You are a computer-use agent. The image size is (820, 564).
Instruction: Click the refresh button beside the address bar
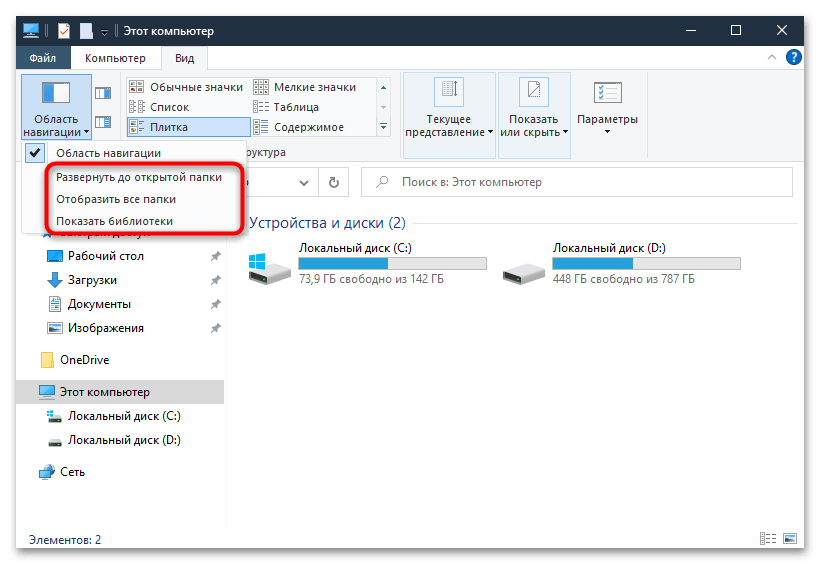[x=333, y=183]
